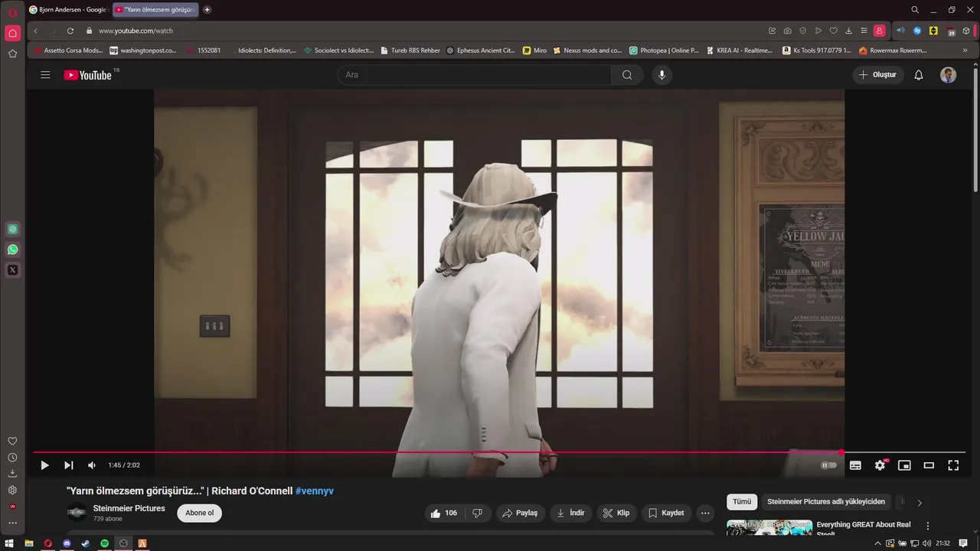The height and width of the screenshot is (551, 980).
Task: Go to the YouTube home logo
Action: 88,75
